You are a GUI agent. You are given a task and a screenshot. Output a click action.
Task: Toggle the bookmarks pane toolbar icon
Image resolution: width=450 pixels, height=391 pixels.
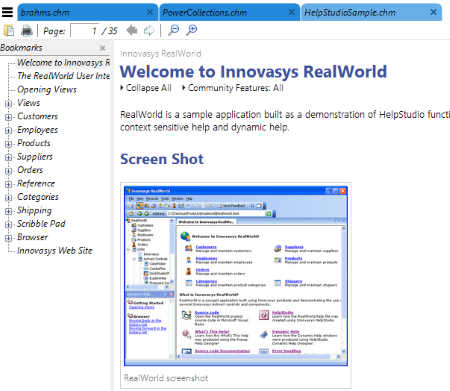9,31
